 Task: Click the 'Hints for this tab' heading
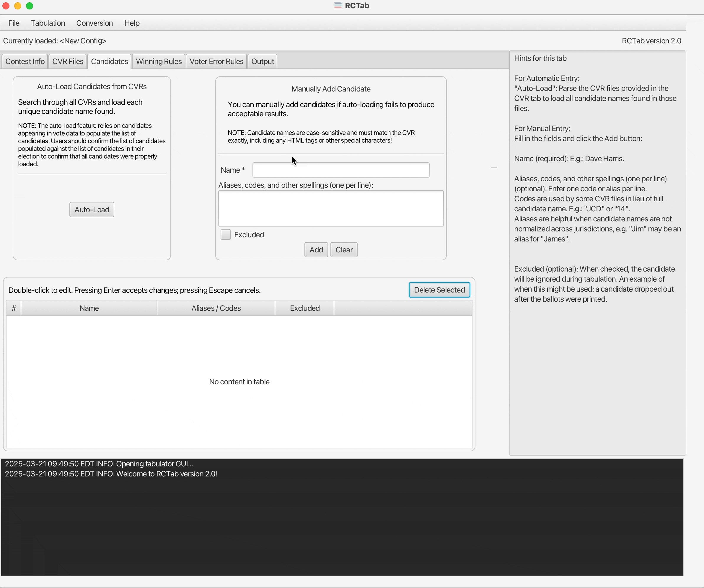540,58
